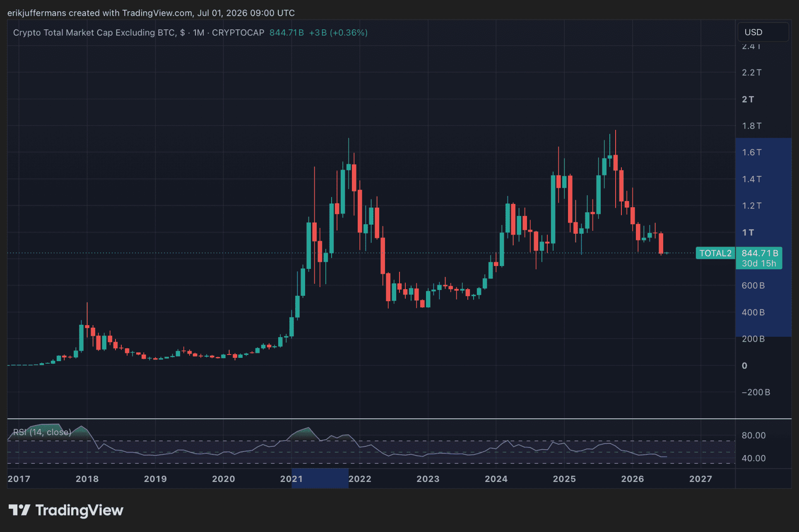
Task: Click the 1.6 T price axis label
Action: [x=752, y=152]
